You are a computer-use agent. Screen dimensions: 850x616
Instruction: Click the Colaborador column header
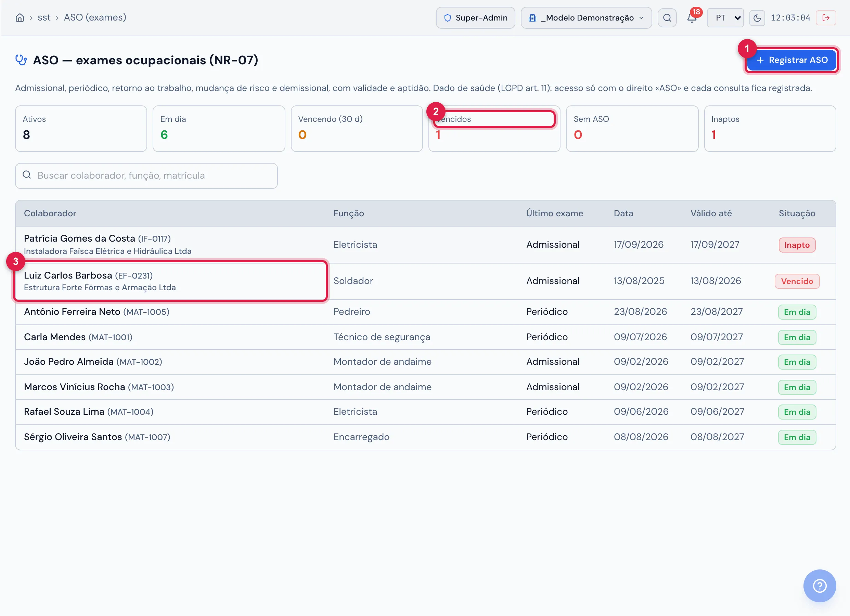point(50,213)
